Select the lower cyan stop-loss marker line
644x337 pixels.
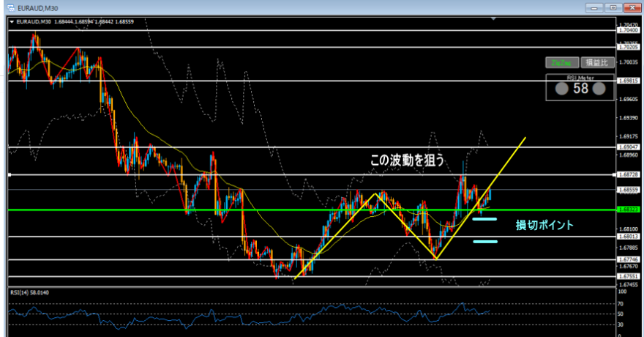484,241
